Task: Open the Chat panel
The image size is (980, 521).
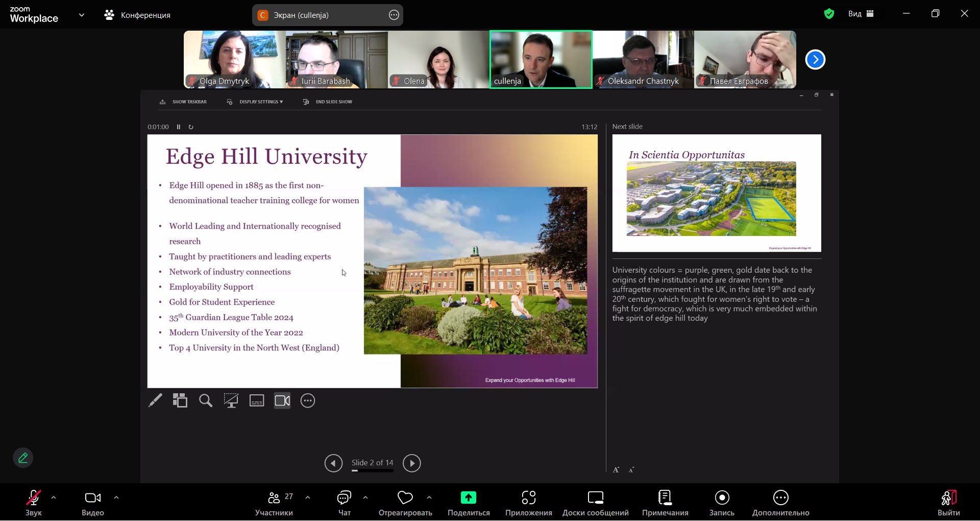Action: click(x=345, y=498)
